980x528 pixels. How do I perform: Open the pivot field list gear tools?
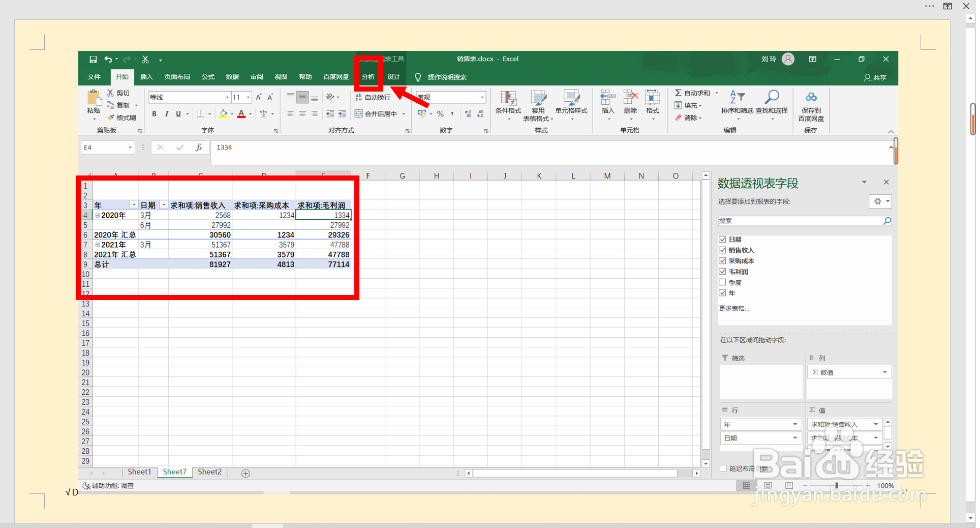pos(880,201)
